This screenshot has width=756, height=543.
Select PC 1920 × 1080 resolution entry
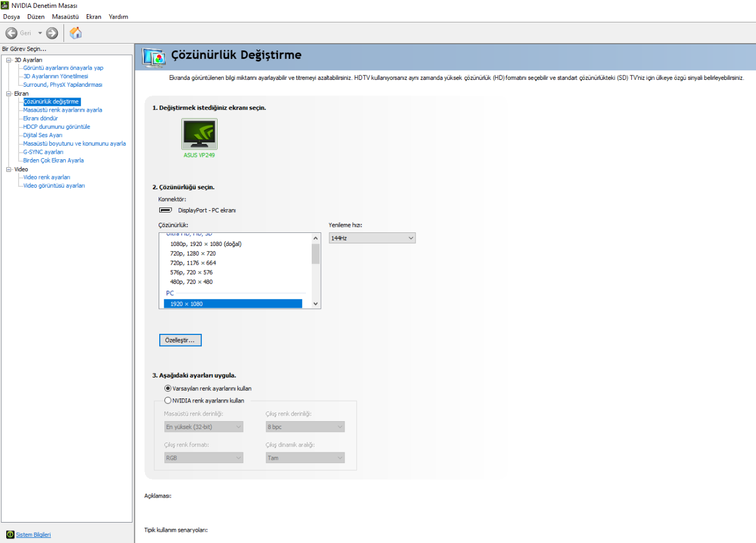[233, 304]
